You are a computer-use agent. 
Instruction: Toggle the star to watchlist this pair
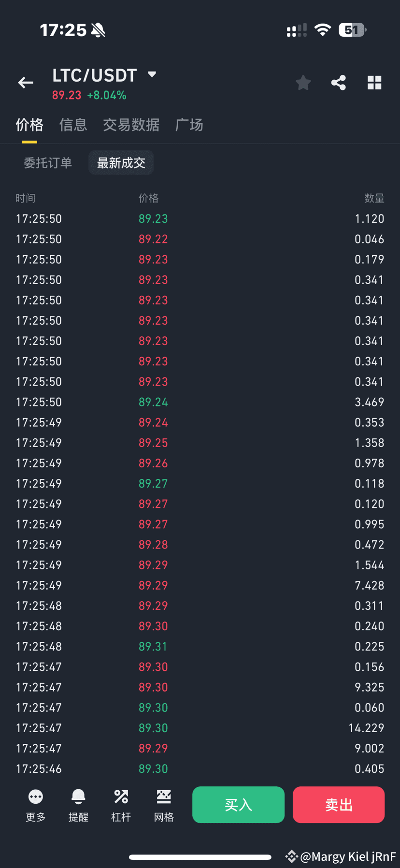point(303,82)
